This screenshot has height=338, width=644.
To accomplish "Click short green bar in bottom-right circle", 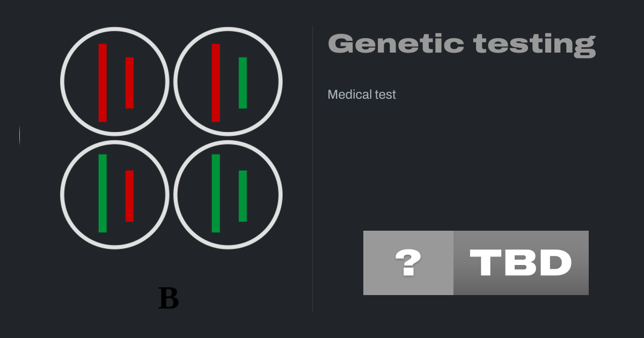I will [x=243, y=196].
